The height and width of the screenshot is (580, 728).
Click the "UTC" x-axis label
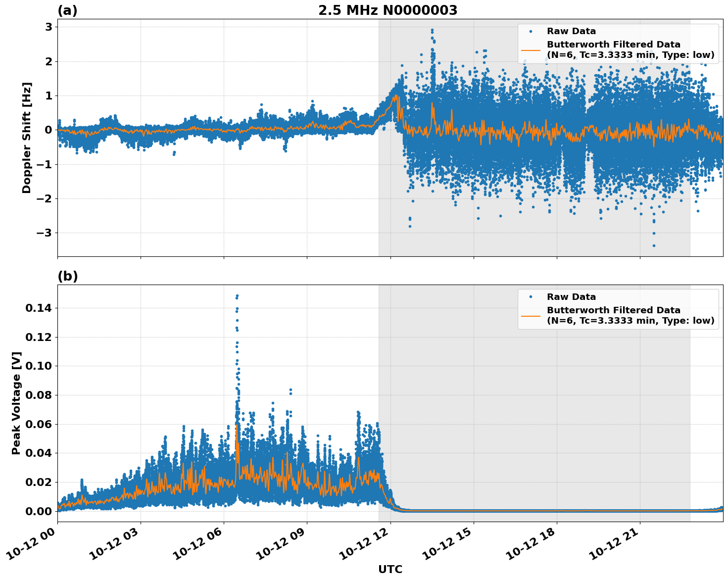pos(390,570)
